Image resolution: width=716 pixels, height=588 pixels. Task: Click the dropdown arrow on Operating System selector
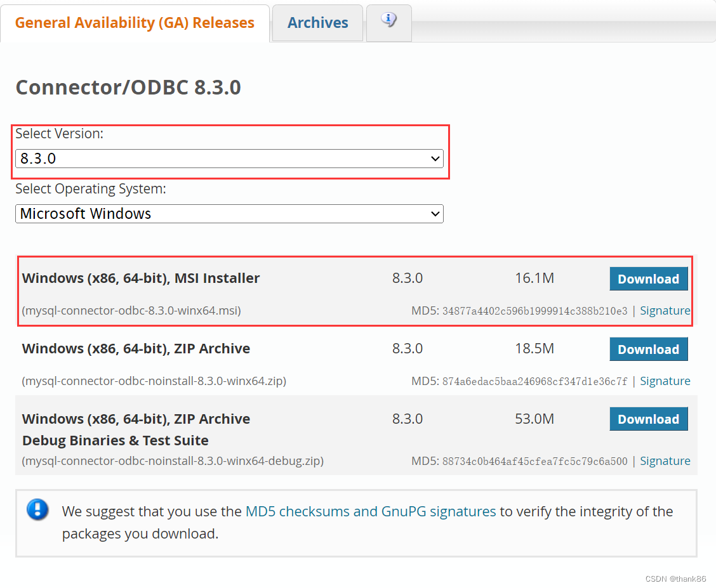pos(435,214)
